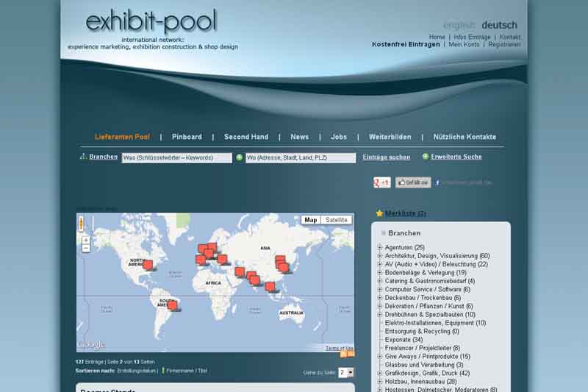Select Give Aways / Printprodukte (15) category
The width and height of the screenshot is (588, 392).
[428, 357]
